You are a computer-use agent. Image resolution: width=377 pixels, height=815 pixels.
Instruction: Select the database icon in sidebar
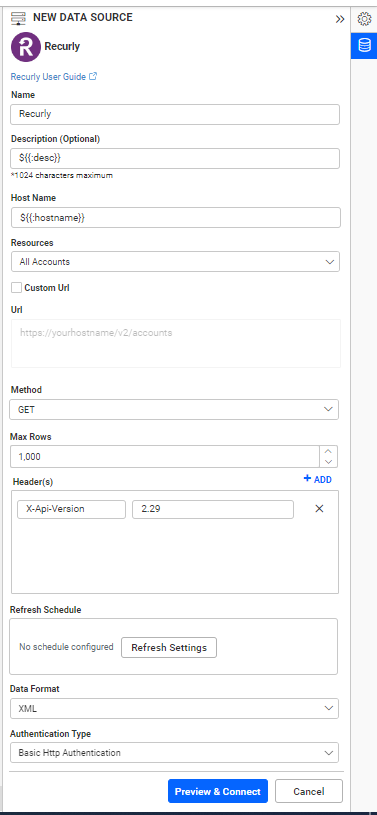tap(364, 46)
